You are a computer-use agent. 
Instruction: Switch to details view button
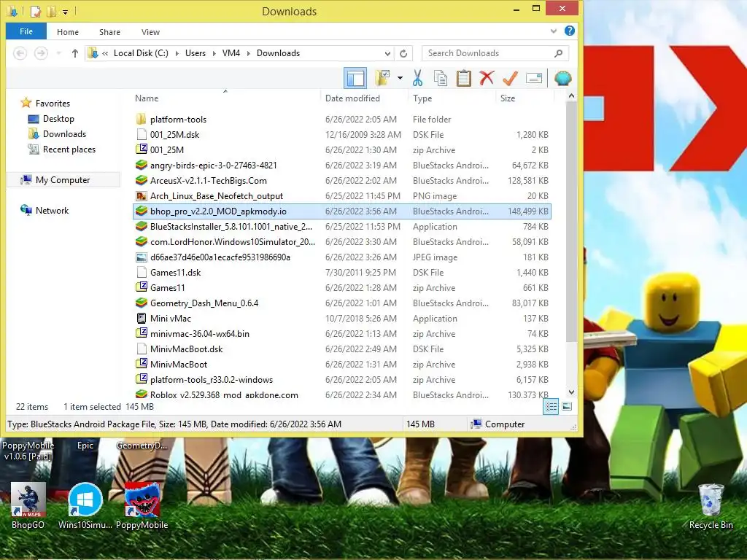(551, 406)
